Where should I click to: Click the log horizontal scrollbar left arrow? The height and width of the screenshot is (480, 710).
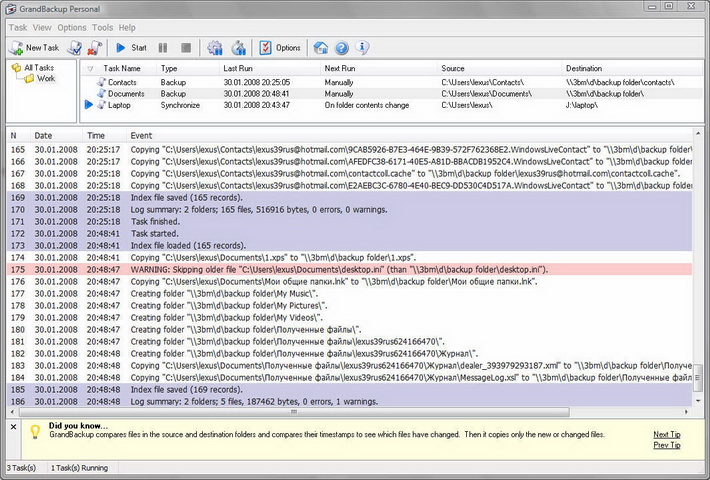pyautogui.click(x=12, y=412)
